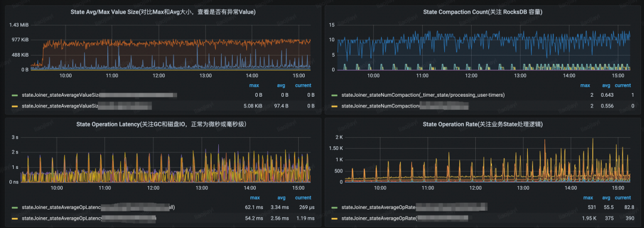644x228 pixels.
Task: Click yellow stateAverageOpRate legend color swatch
Action: (x=335, y=218)
